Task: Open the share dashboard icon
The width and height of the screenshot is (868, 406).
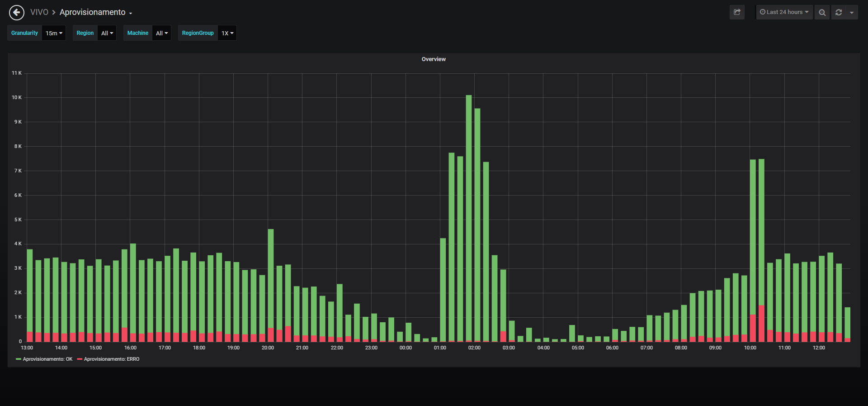Action: pos(737,12)
